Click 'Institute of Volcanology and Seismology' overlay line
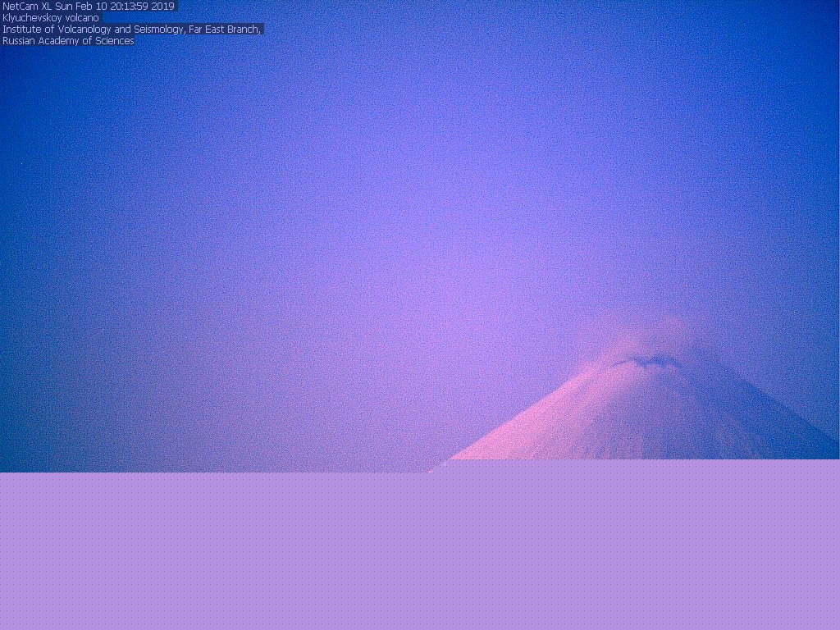Viewport: 840px width, 630px height. [132, 30]
